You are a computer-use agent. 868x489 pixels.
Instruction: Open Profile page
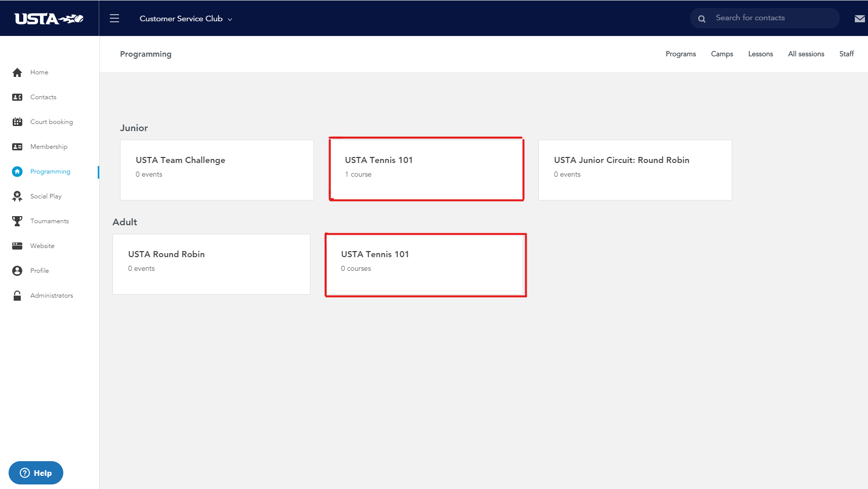point(40,271)
